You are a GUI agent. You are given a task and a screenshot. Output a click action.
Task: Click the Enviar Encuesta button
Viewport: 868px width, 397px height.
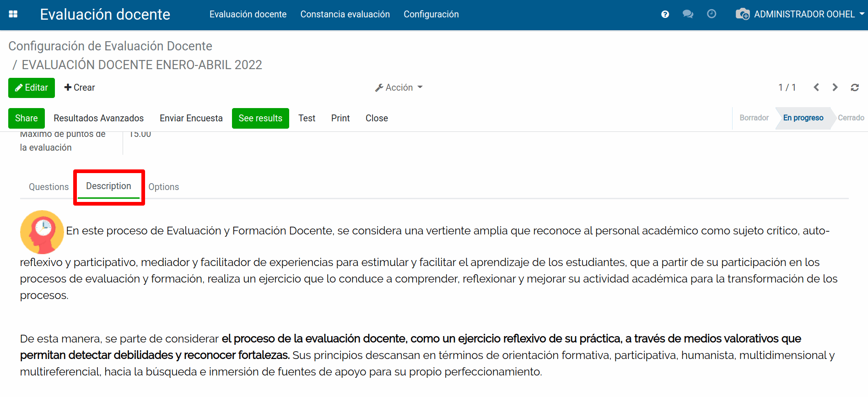pyautogui.click(x=191, y=118)
